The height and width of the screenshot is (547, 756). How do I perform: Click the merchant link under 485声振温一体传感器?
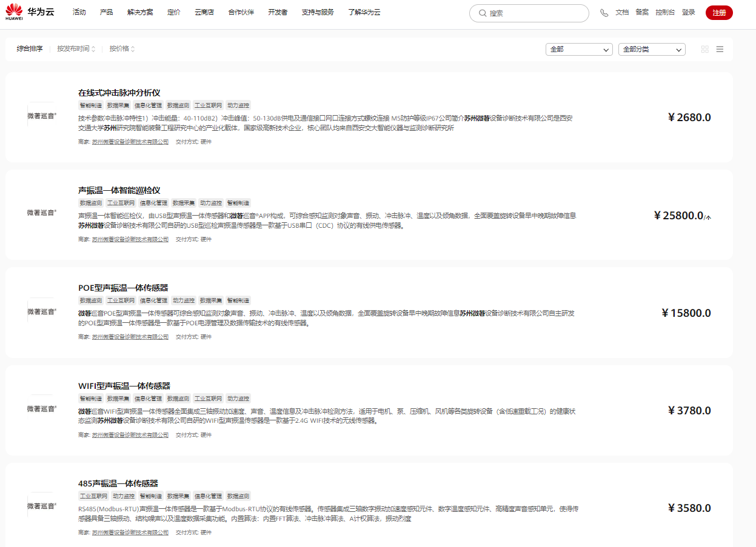click(130, 532)
